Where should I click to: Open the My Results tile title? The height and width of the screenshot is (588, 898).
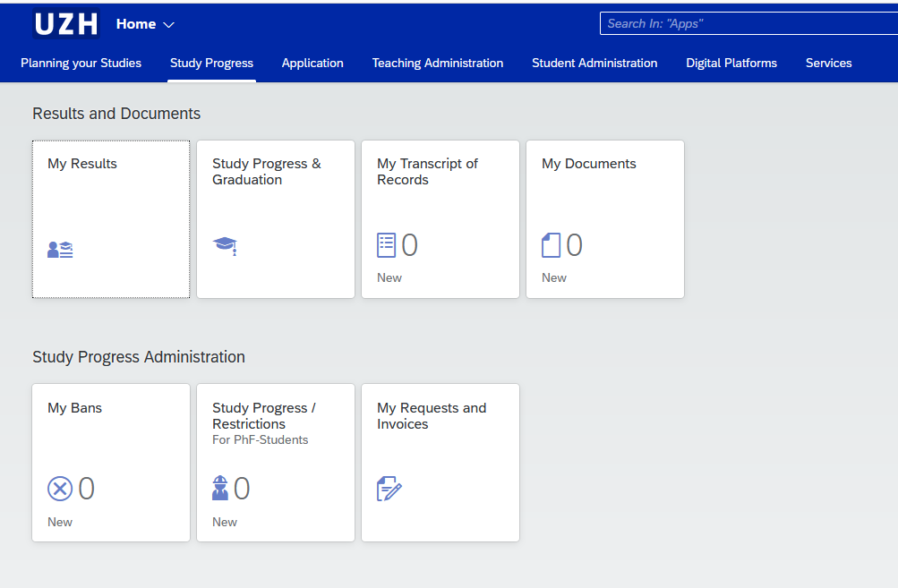82,164
